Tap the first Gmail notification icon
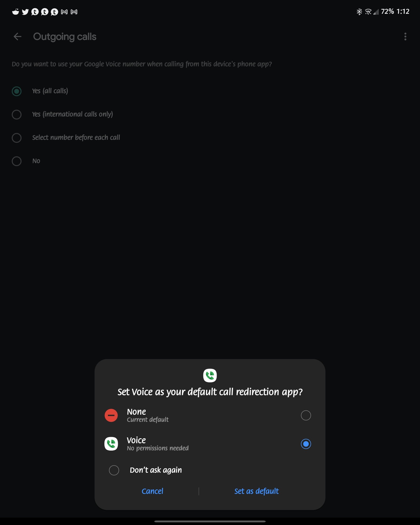This screenshot has width=420, height=525. (64, 12)
